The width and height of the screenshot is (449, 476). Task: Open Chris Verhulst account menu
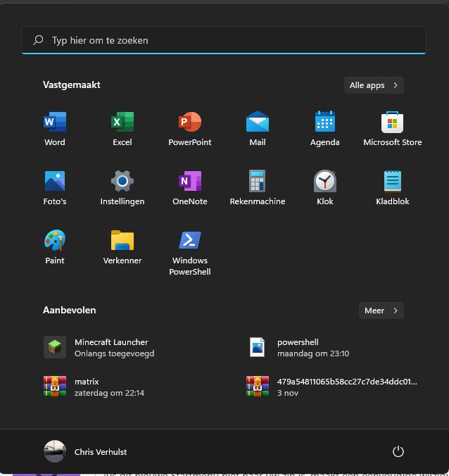tap(86, 451)
